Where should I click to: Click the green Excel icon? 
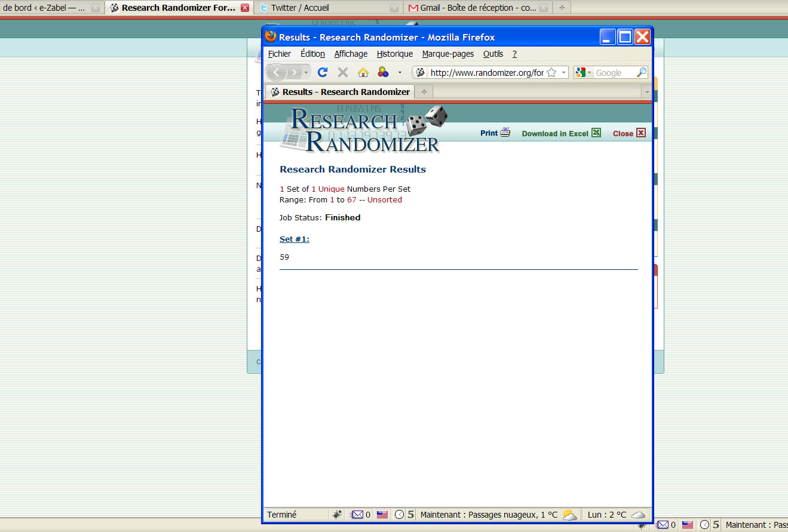pos(596,133)
